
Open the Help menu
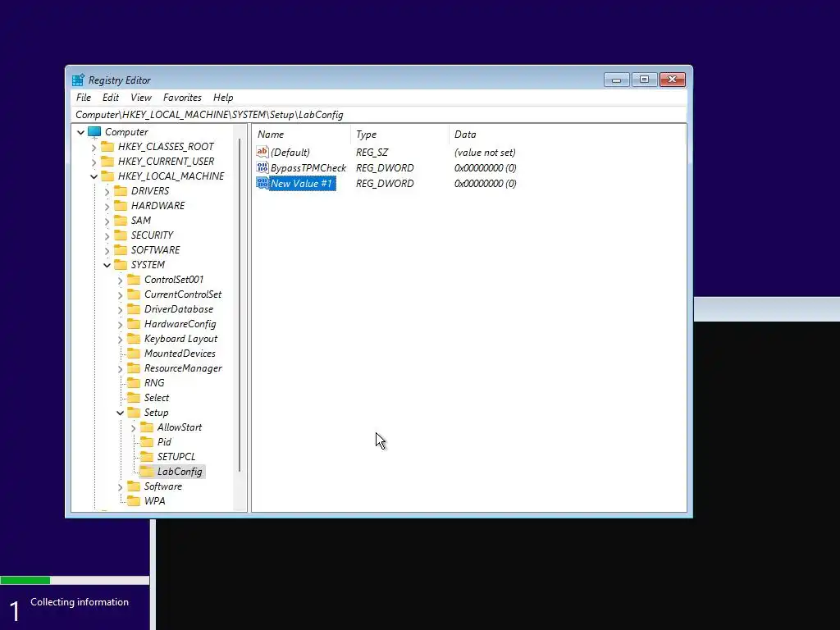(x=223, y=98)
